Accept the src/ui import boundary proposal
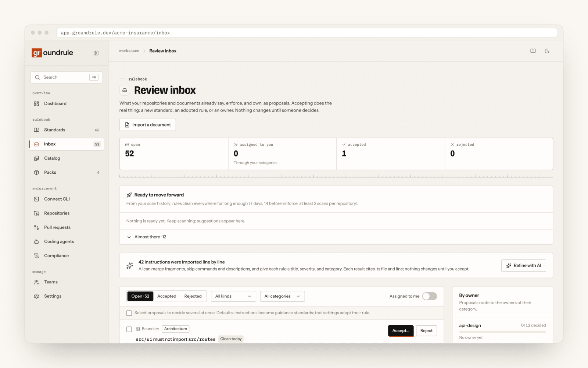 [401, 331]
